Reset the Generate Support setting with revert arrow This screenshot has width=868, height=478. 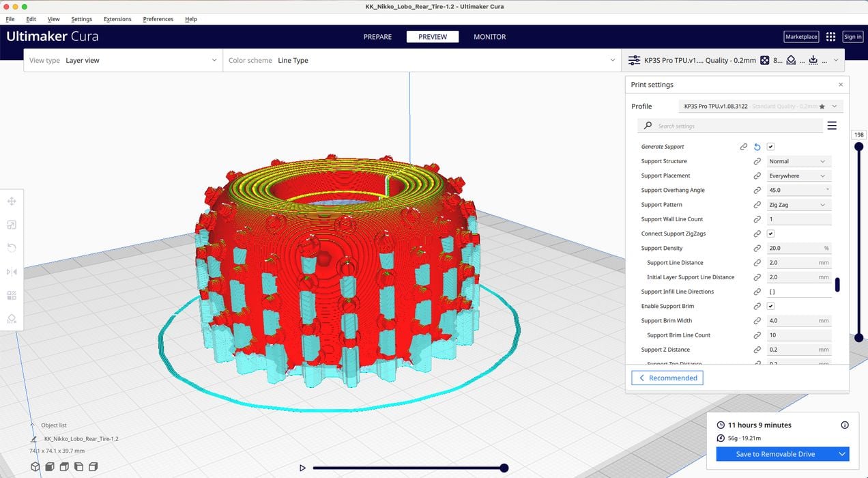click(x=757, y=147)
